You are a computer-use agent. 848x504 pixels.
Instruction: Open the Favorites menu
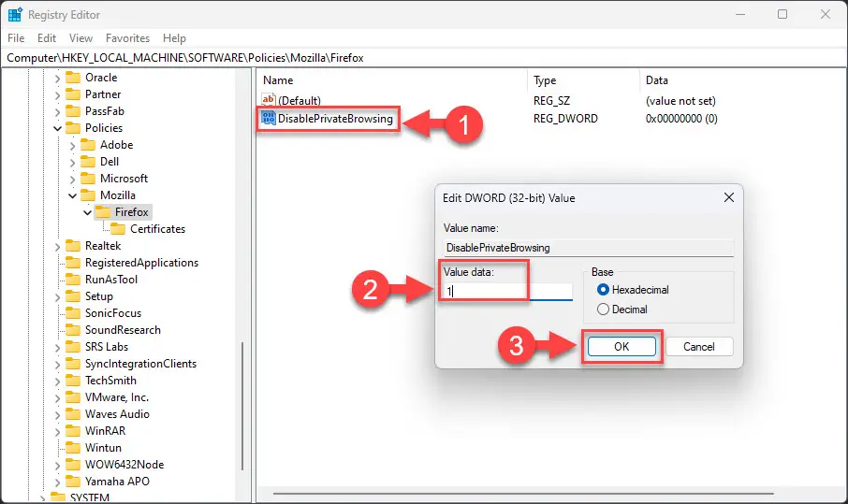point(127,37)
